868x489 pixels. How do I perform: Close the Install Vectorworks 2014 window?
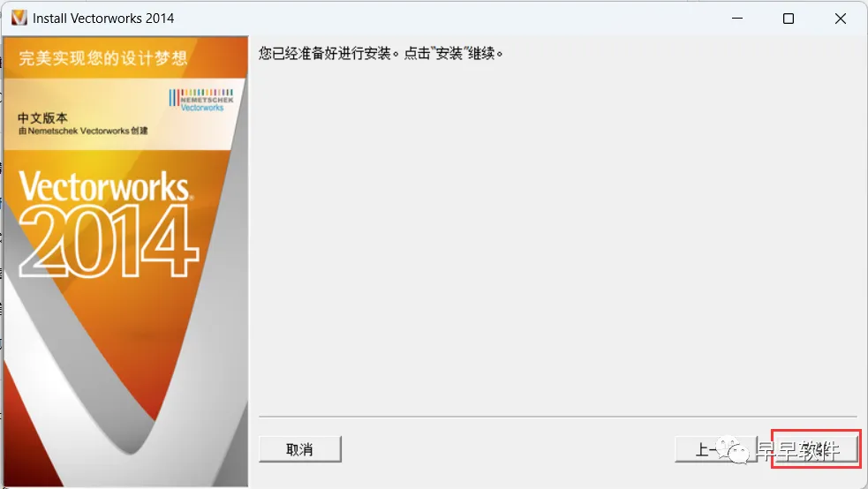840,19
